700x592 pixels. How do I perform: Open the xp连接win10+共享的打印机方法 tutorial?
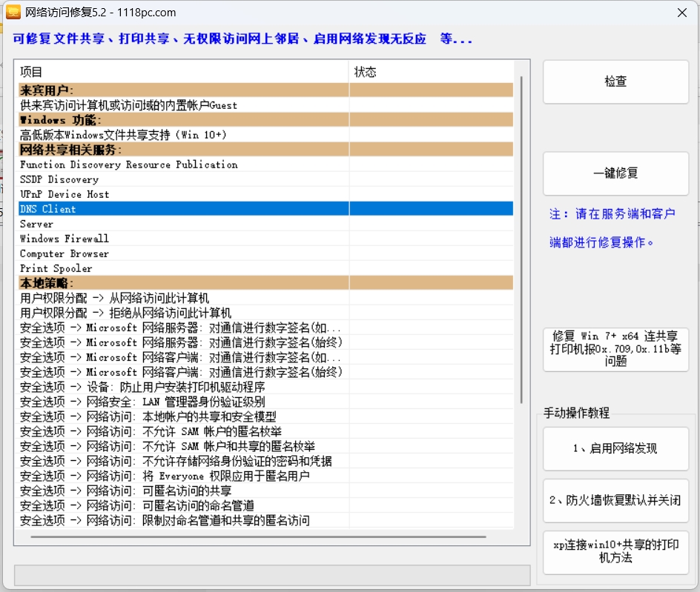pos(615,552)
